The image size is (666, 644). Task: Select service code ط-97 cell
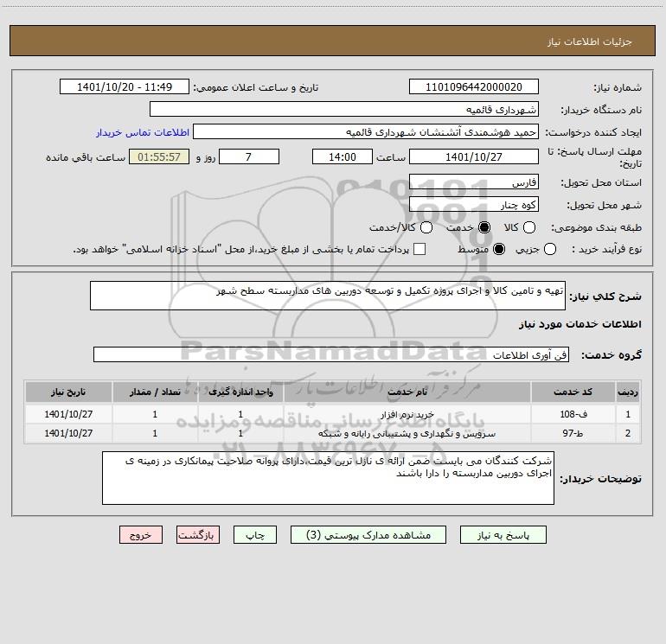click(573, 433)
